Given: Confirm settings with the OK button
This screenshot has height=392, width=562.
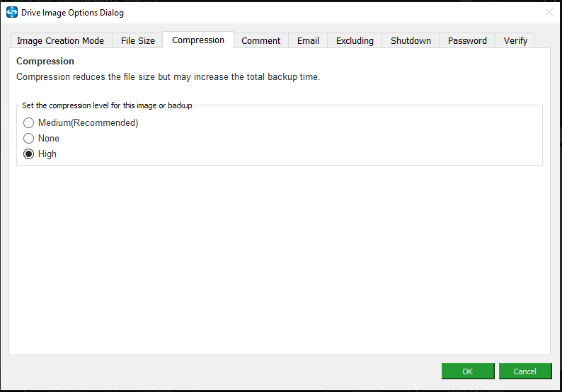Looking at the screenshot, I should click(x=467, y=371).
